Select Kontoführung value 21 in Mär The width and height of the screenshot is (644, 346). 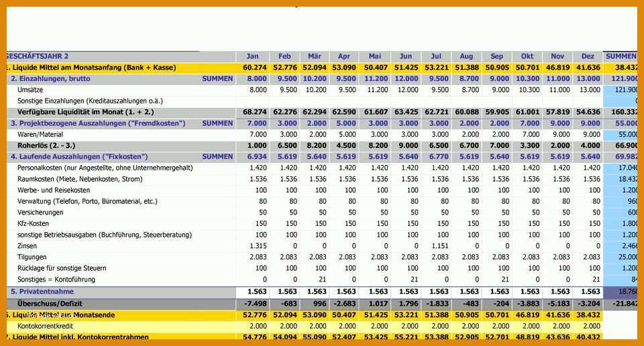(x=323, y=279)
